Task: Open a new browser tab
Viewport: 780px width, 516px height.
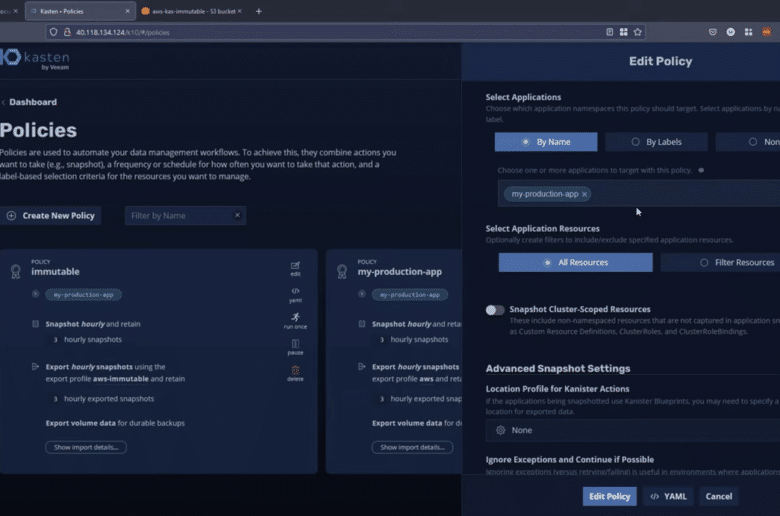Action: [259, 11]
